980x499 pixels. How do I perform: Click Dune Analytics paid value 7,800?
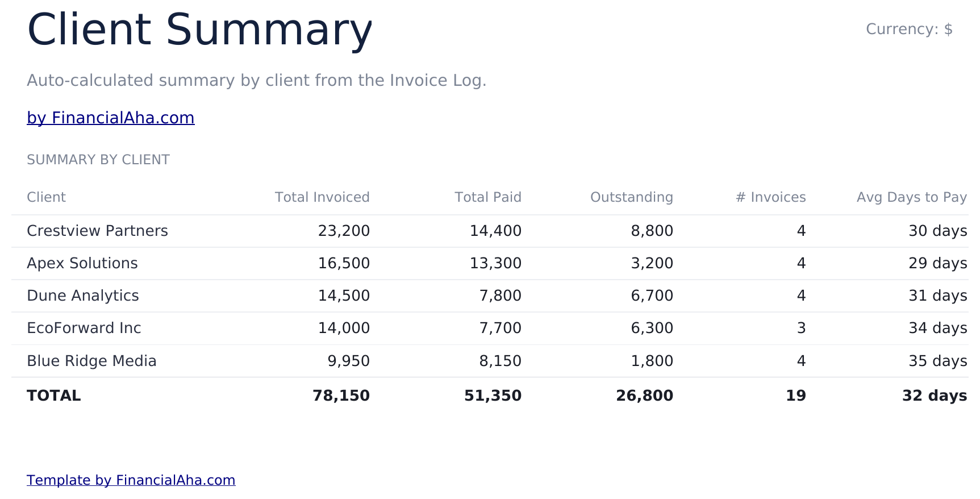(x=501, y=296)
